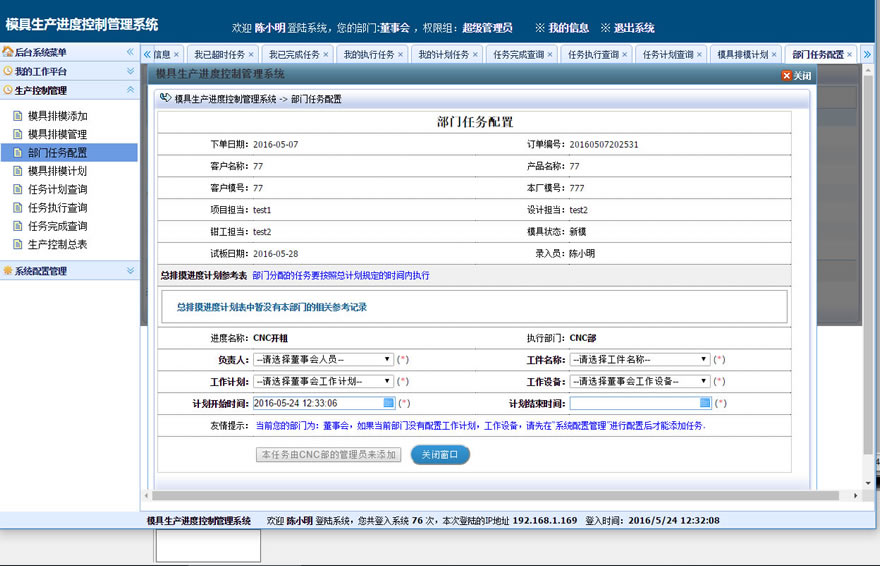Click horizontal scrollbar right arrow
The height and width of the screenshot is (566, 880).
tap(855, 495)
